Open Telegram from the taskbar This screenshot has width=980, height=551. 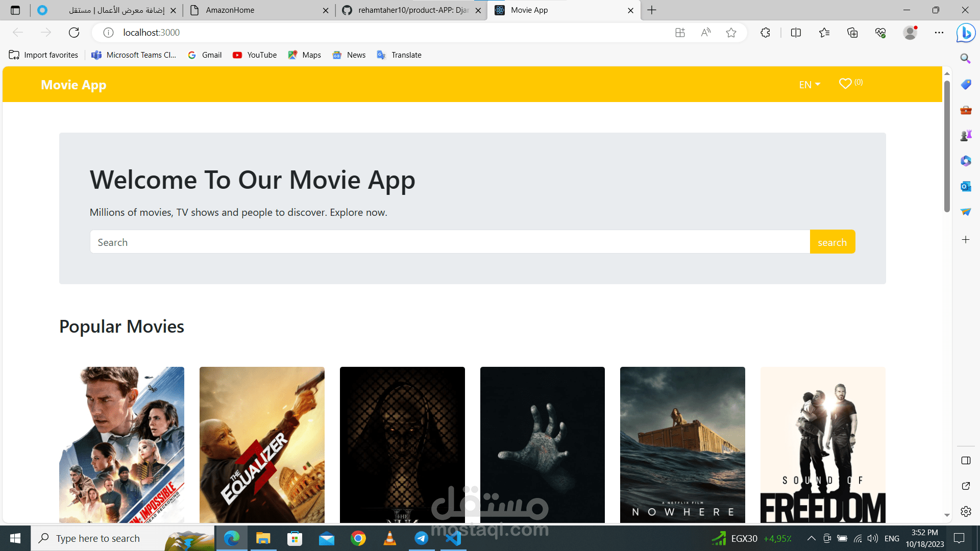tap(421, 538)
